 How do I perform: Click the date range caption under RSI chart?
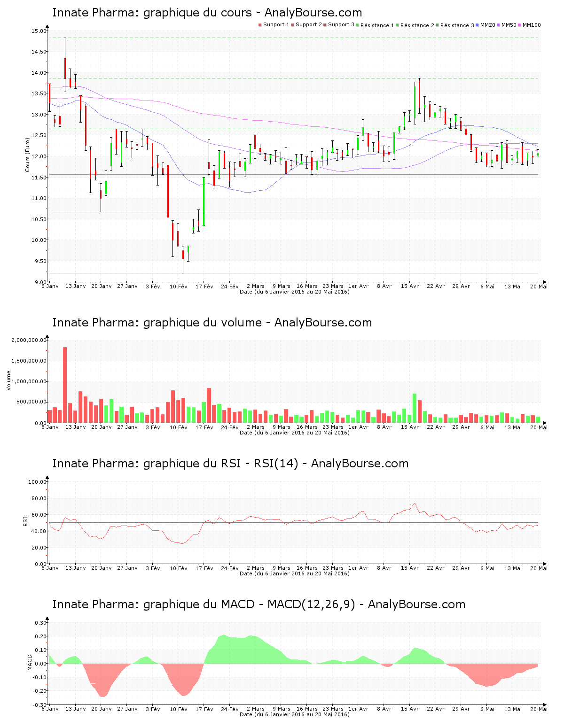tap(295, 573)
